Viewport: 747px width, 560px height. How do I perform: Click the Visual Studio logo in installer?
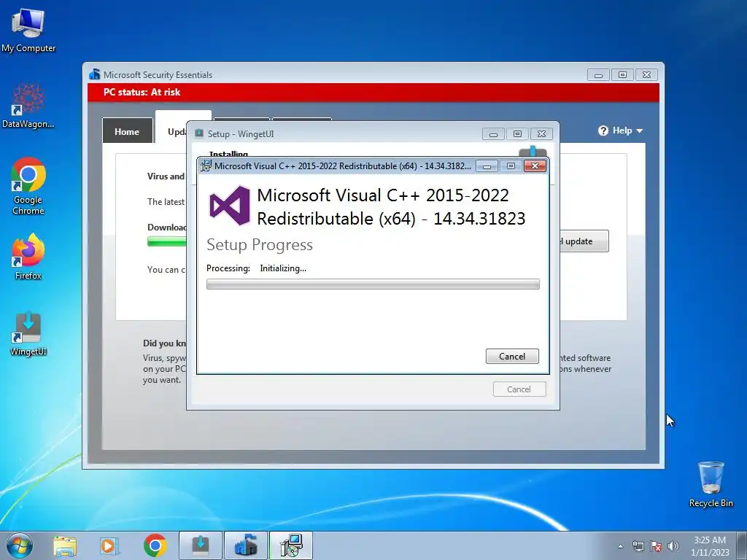tap(230, 205)
